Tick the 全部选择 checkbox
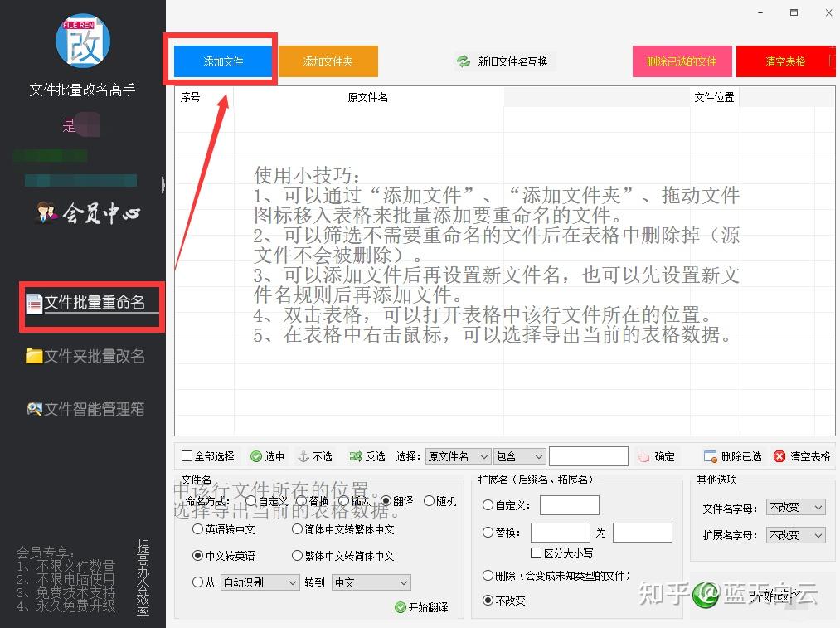Image resolution: width=840 pixels, height=628 pixels. (187, 456)
